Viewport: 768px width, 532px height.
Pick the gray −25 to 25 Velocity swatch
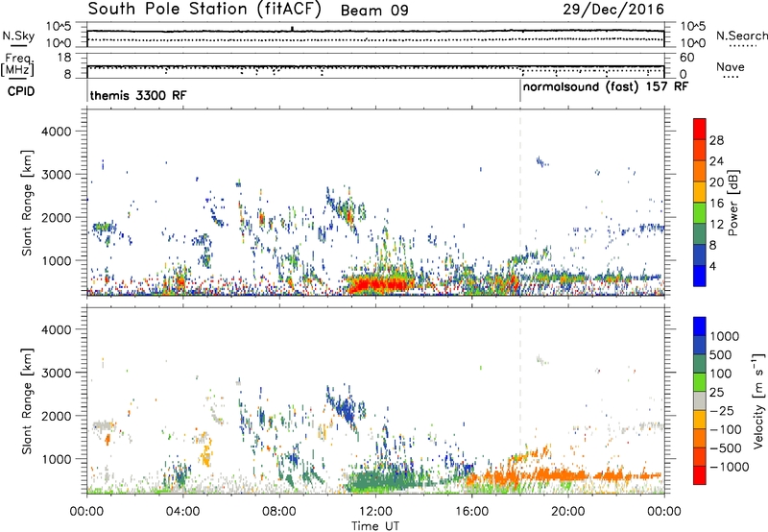pos(700,400)
